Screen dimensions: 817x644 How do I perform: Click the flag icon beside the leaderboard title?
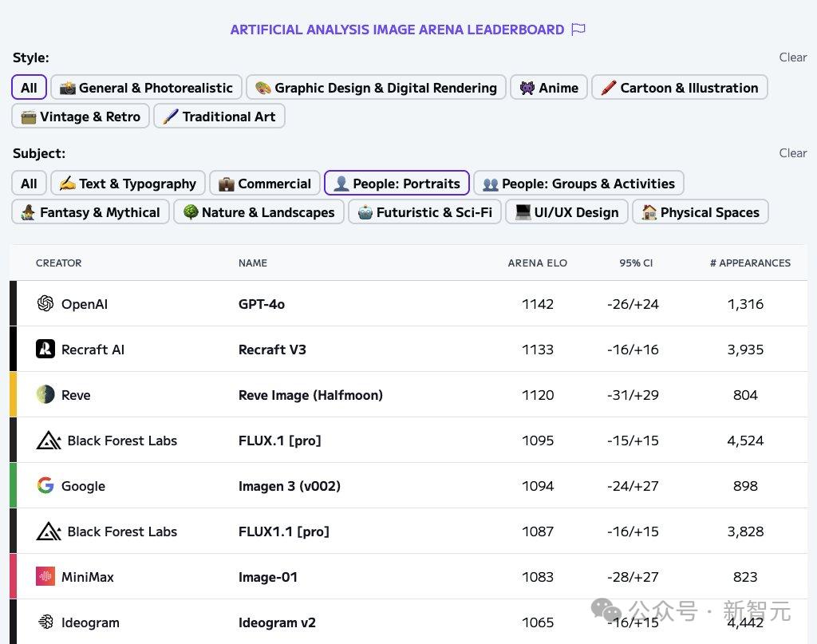pyautogui.click(x=578, y=30)
